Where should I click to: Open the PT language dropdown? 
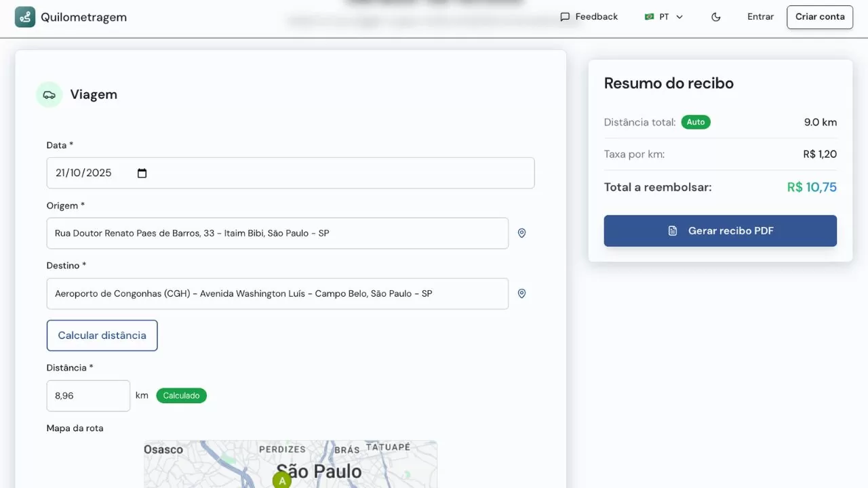(664, 17)
